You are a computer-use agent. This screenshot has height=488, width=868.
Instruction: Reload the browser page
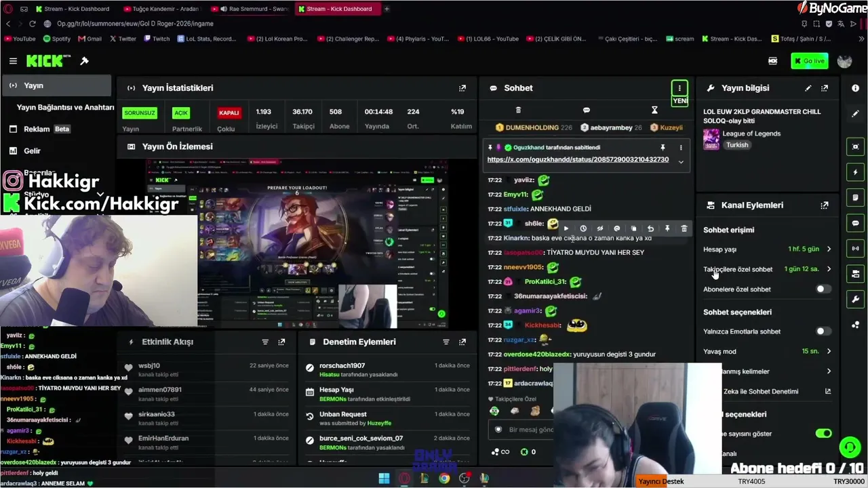coord(32,24)
